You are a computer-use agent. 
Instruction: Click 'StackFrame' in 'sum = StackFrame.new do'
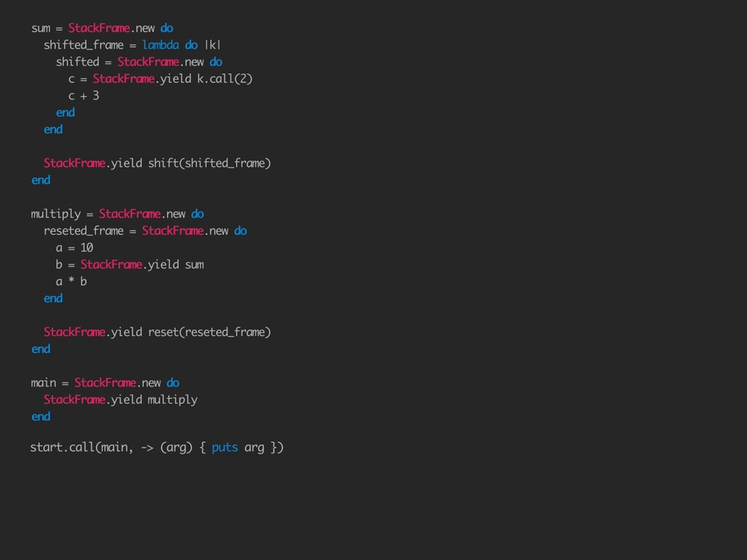(99, 28)
